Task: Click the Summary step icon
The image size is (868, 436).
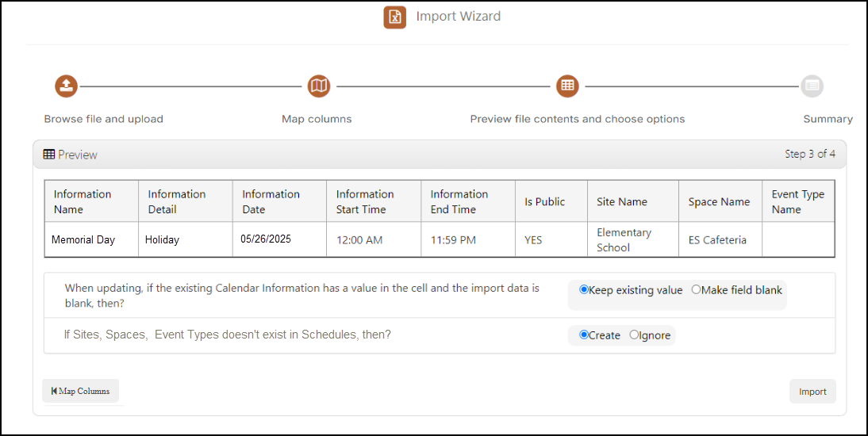Action: pos(812,86)
